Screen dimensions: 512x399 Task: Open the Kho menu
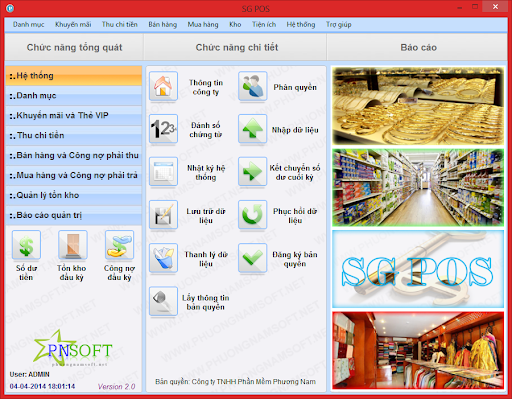235,24
